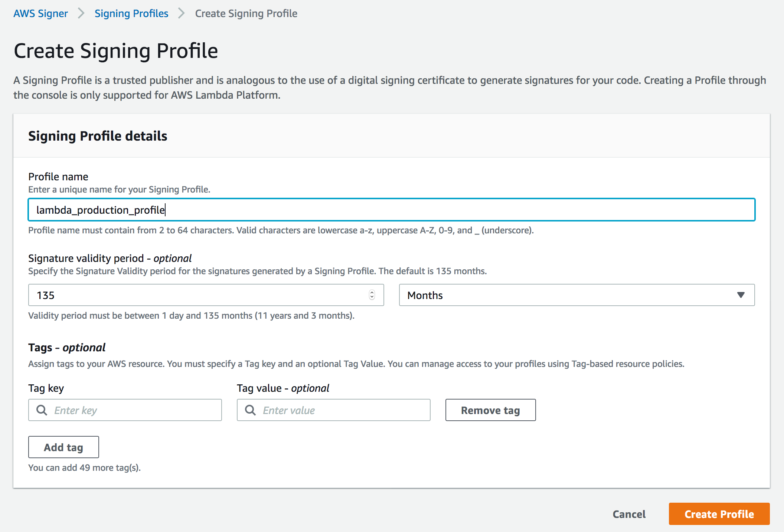
Task: Click the orange Create Profile button
Action: point(719,514)
